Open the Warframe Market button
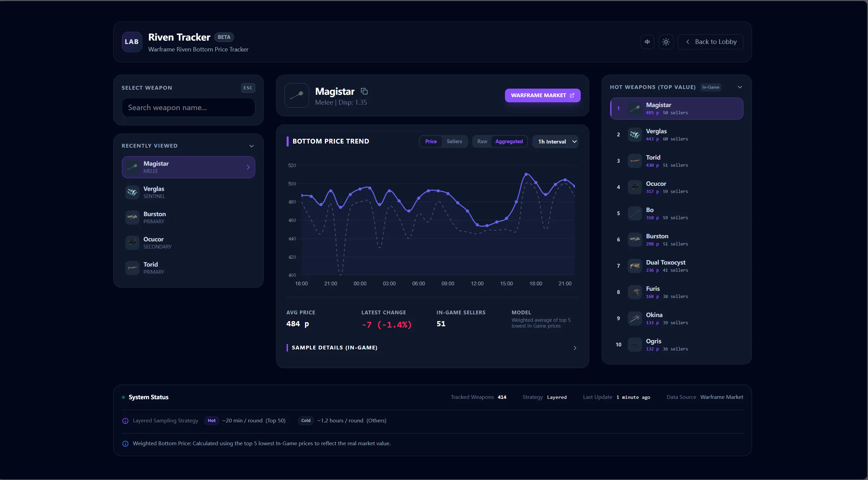The height and width of the screenshot is (480, 868). pyautogui.click(x=542, y=95)
